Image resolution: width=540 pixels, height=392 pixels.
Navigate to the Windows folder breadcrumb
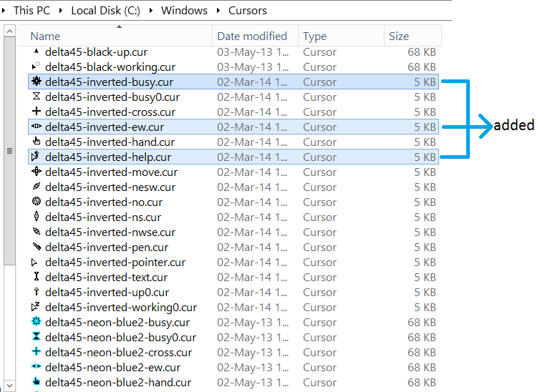(184, 10)
